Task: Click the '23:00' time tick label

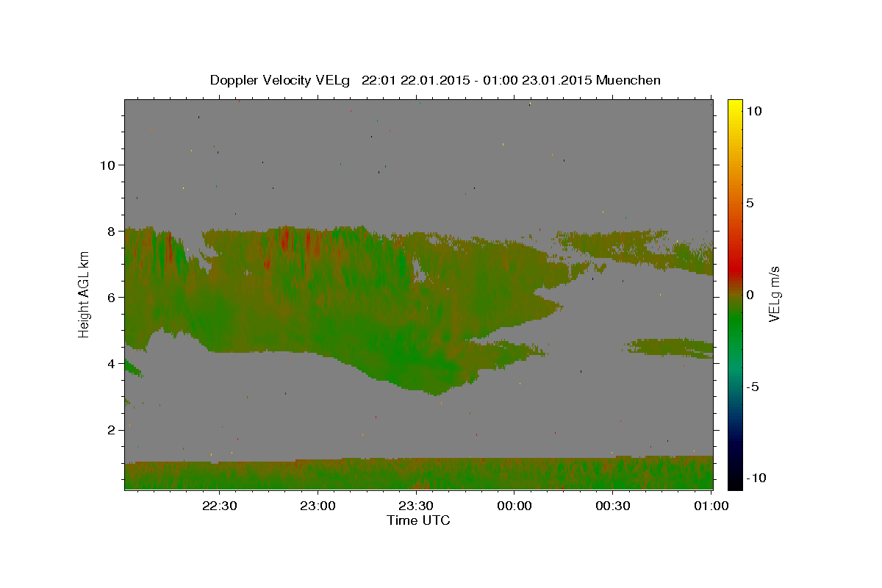Action: pyautogui.click(x=318, y=506)
